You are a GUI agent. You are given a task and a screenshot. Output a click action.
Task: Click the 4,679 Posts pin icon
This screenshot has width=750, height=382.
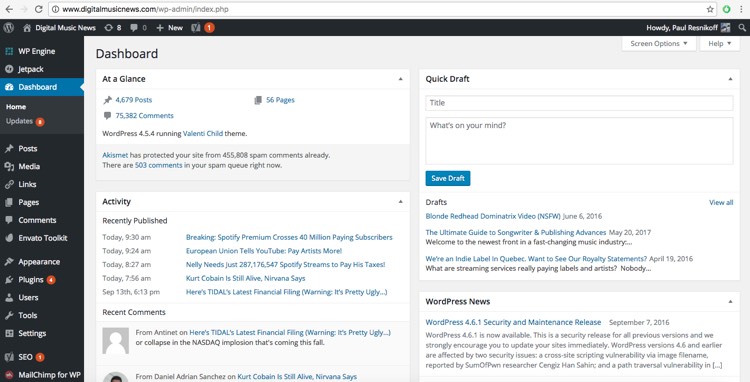108,100
